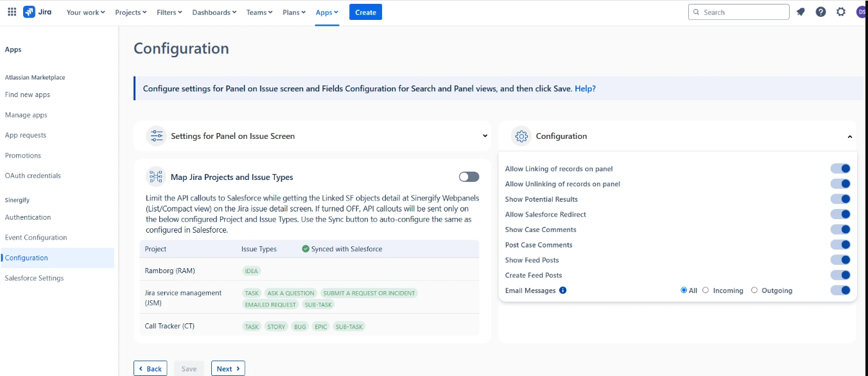The width and height of the screenshot is (868, 376).
Task: Open the help question mark icon
Action: 820,12
